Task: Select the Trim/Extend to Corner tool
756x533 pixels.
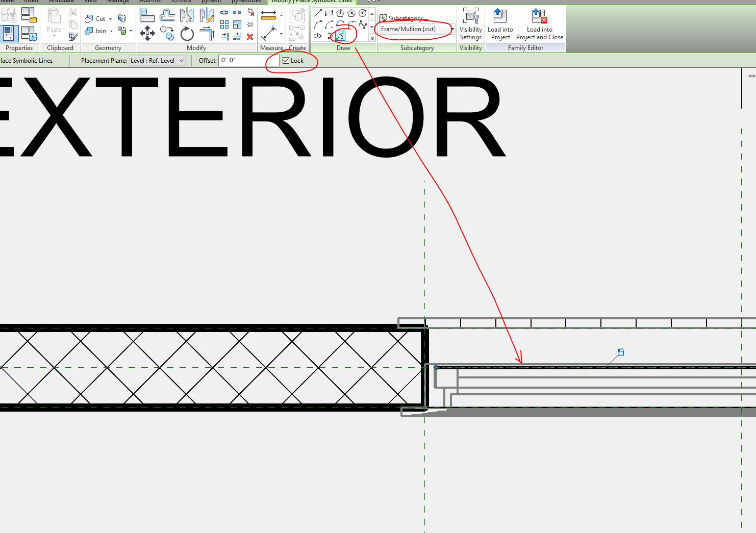Action: [207, 34]
